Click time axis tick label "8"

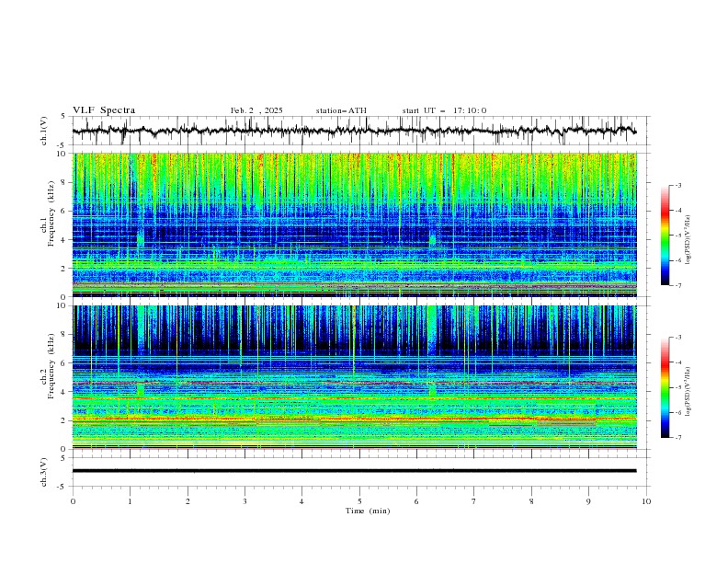click(531, 501)
